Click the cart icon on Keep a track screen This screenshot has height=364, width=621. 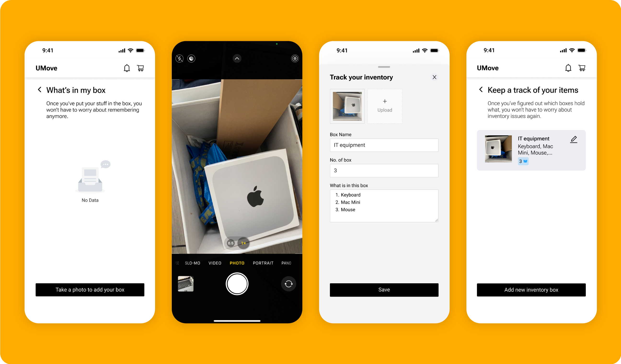pos(582,68)
